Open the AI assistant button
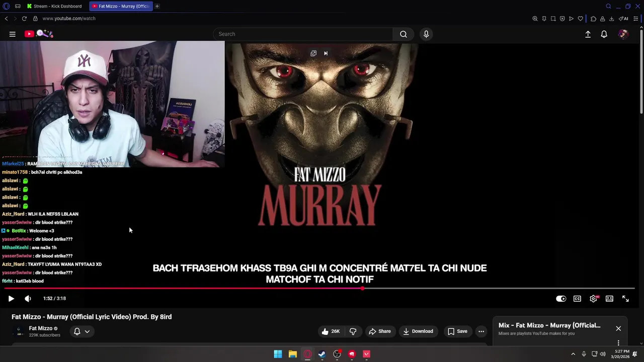The image size is (644, 362). 623,19
